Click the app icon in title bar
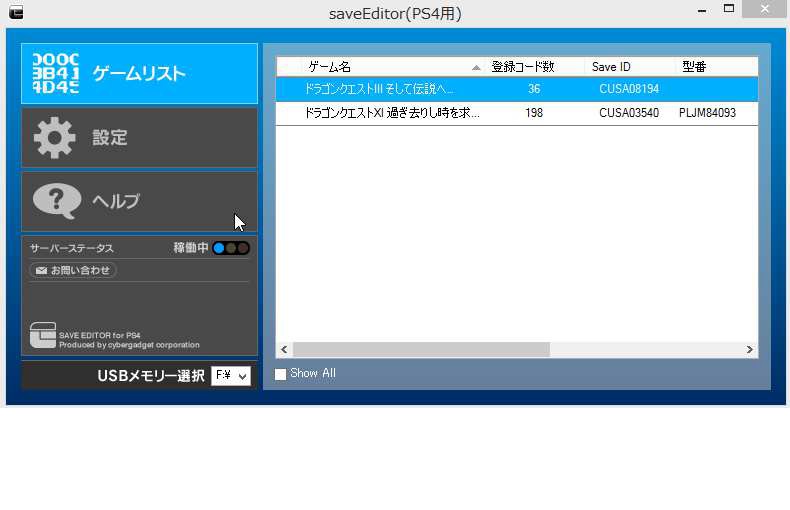The width and height of the screenshot is (790, 510). pos(16,12)
